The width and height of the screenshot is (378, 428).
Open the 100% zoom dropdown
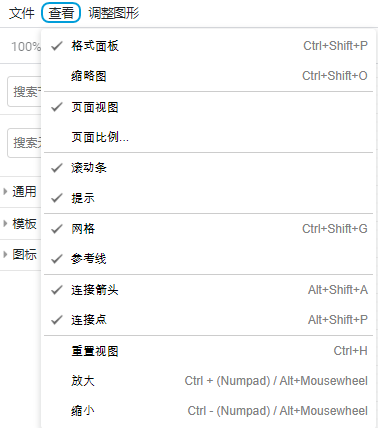25,47
